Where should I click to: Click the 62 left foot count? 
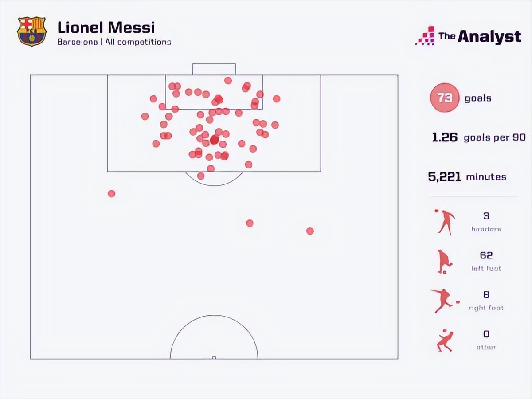coord(486,255)
